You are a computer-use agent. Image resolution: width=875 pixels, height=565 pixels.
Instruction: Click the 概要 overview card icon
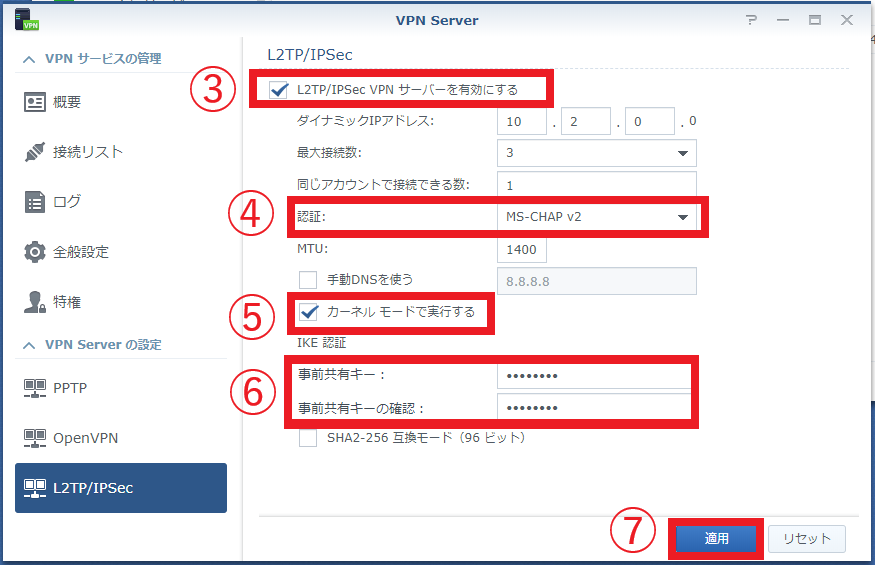pos(35,102)
